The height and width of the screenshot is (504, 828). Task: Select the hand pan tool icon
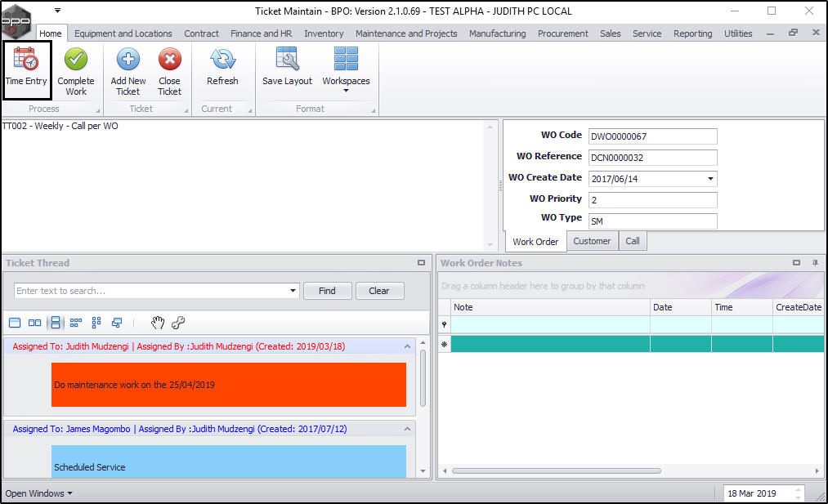pos(158,323)
